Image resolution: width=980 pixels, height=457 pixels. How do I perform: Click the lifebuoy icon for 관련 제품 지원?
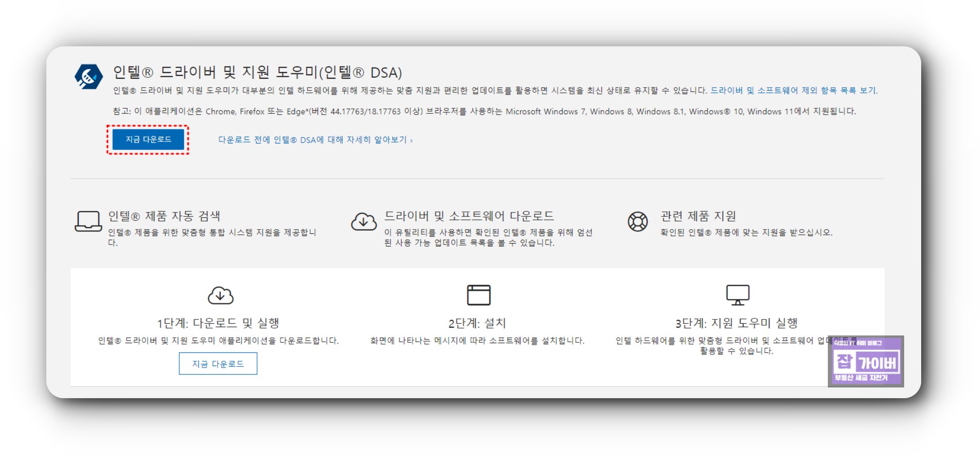click(637, 222)
